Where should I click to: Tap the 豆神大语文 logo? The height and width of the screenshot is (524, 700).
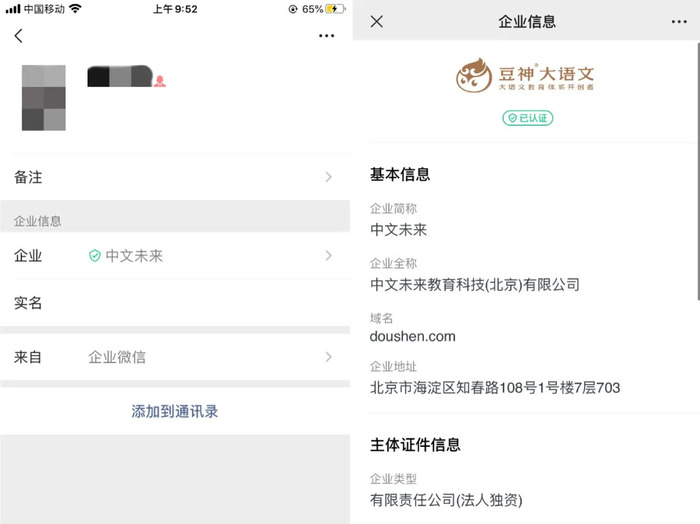pyautogui.click(x=525, y=75)
